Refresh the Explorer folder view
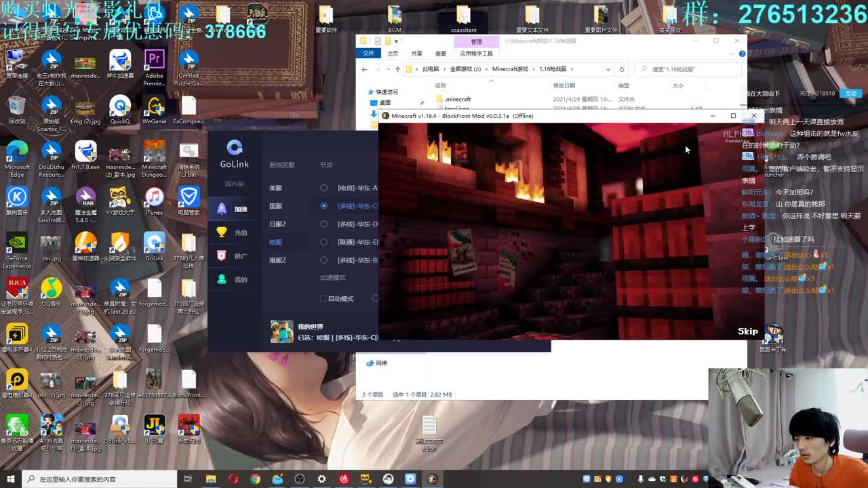This screenshot has height=488, width=868. 621,69
